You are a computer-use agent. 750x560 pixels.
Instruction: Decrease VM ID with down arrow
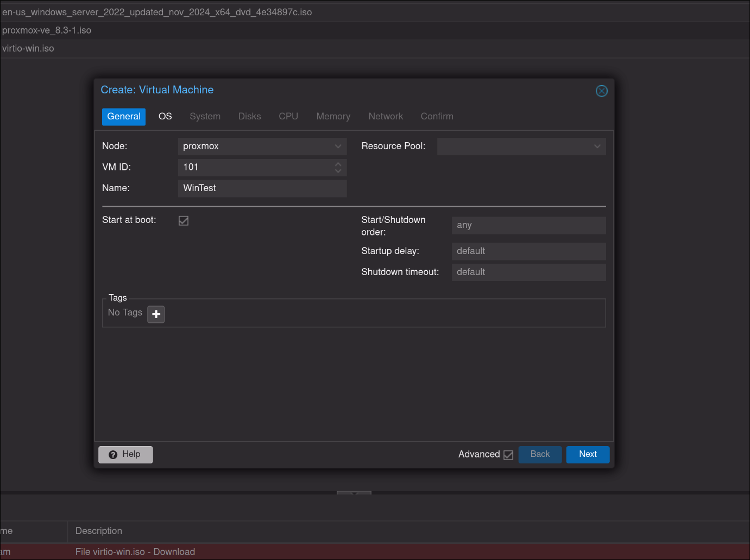pos(338,171)
